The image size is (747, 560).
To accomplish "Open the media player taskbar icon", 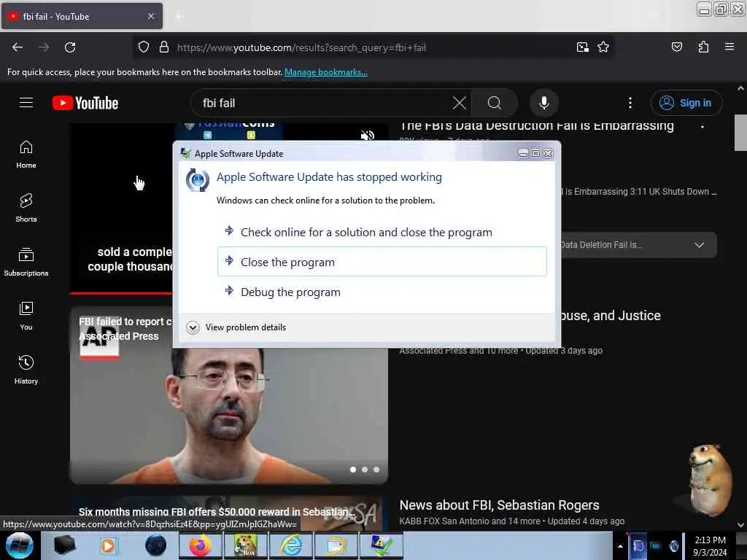I will click(108, 545).
